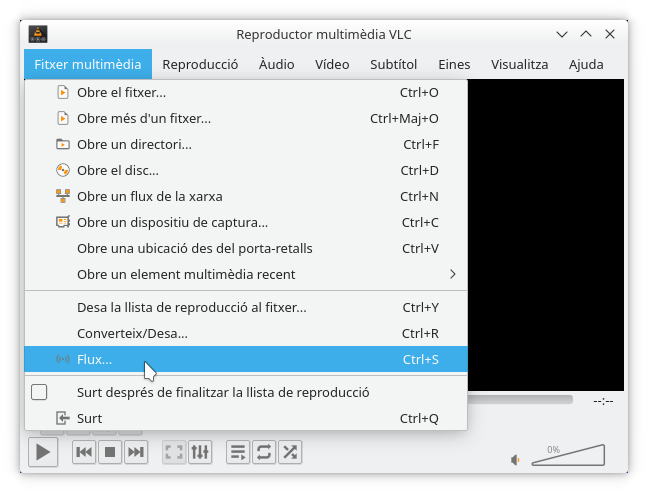The width and height of the screenshot is (648, 493).
Task: Select the highlighted Flux... entry
Action: [246, 359]
